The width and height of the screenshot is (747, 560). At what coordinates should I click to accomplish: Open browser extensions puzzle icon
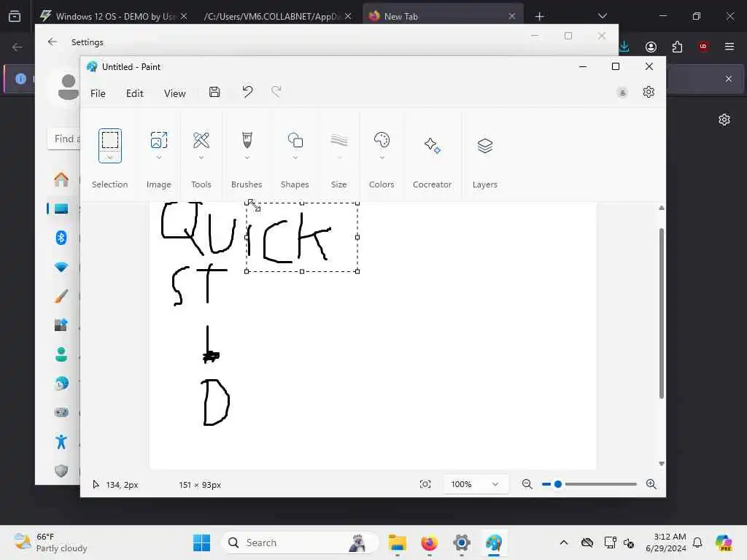[677, 46]
